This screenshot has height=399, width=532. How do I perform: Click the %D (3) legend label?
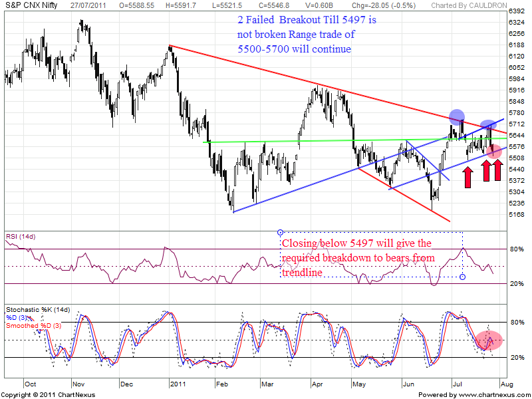click(x=17, y=318)
